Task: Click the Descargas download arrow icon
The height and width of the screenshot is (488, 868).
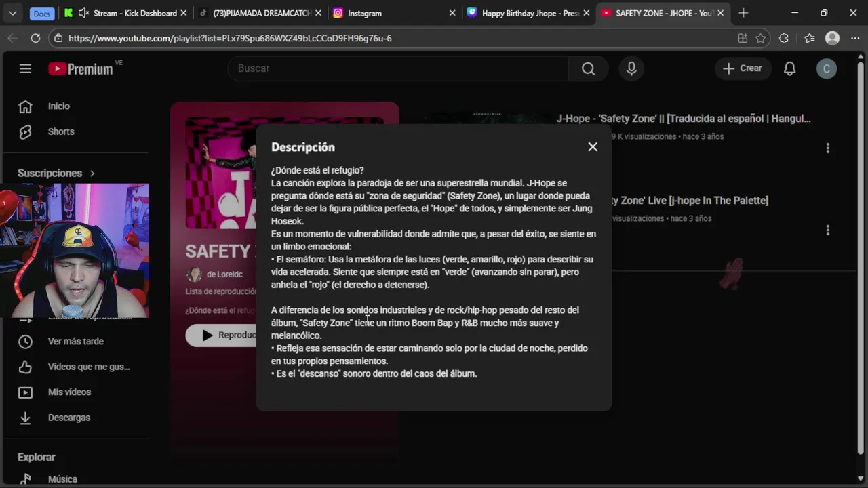Action: (25, 418)
